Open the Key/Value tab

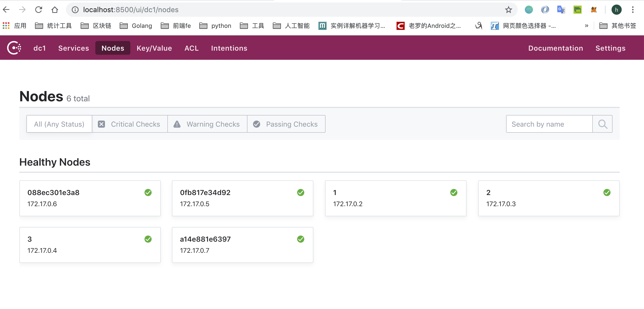click(x=154, y=48)
